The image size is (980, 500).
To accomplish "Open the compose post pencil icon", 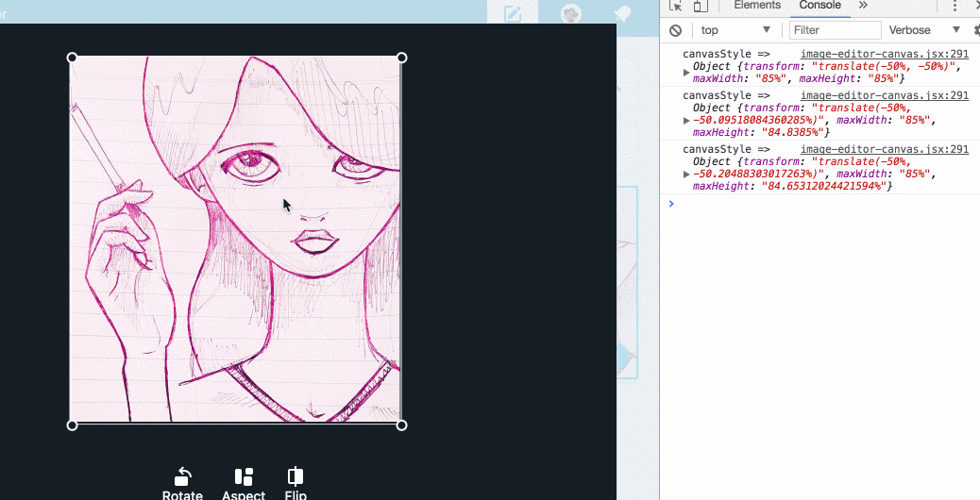I will click(x=513, y=14).
